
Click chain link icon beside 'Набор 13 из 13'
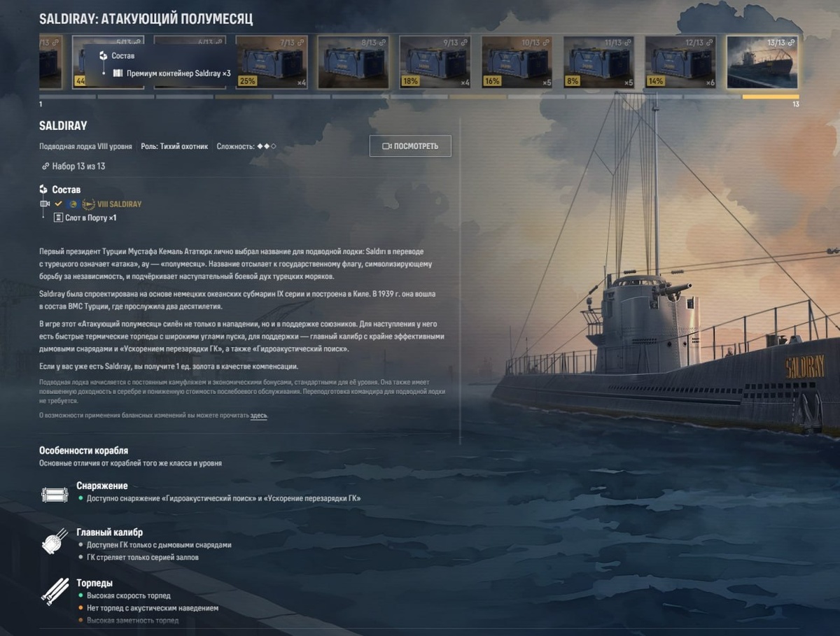tap(45, 167)
